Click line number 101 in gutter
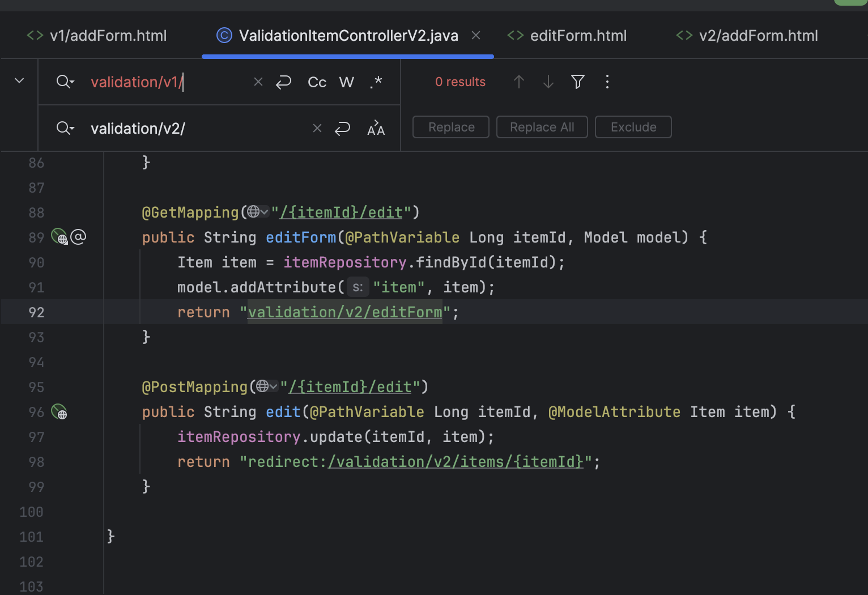This screenshot has height=595, width=868. (32, 537)
